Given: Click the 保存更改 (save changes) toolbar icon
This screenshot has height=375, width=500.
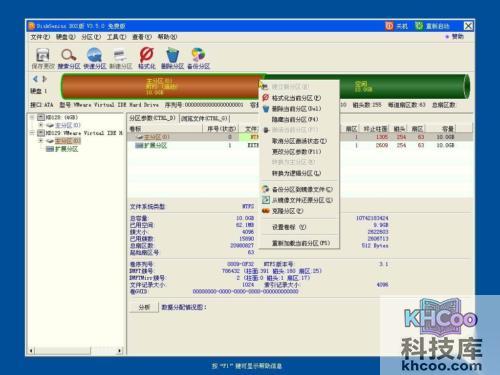Looking at the screenshot, I should point(43,56).
